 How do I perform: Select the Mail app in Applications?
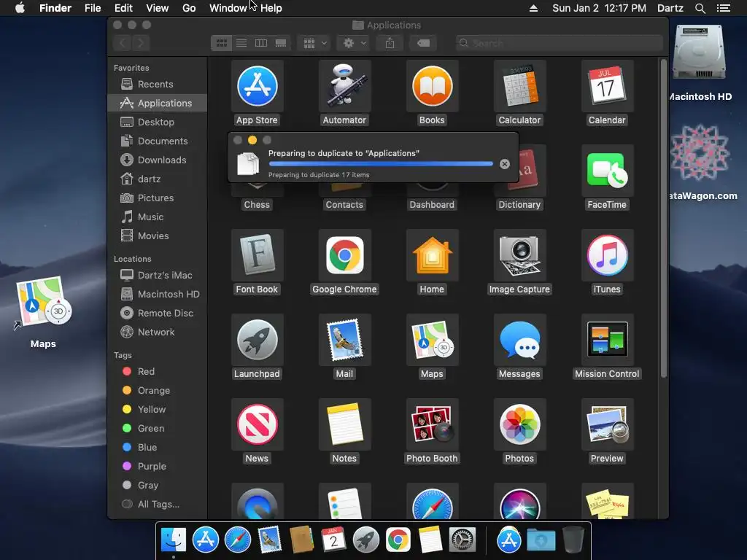click(344, 340)
